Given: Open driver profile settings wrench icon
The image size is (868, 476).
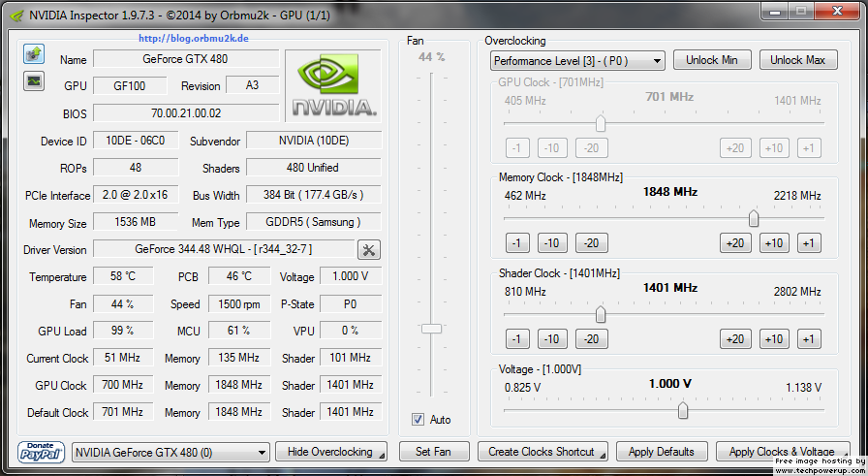Looking at the screenshot, I should pyautogui.click(x=369, y=250).
